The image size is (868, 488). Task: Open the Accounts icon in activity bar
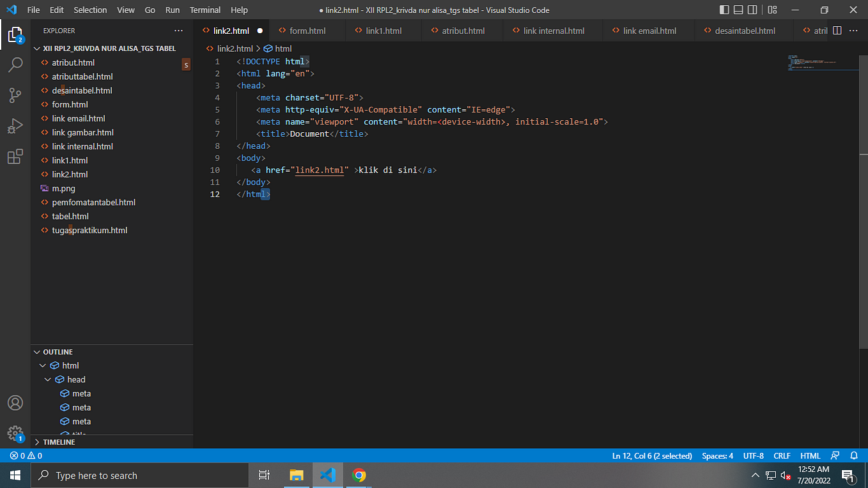click(15, 403)
